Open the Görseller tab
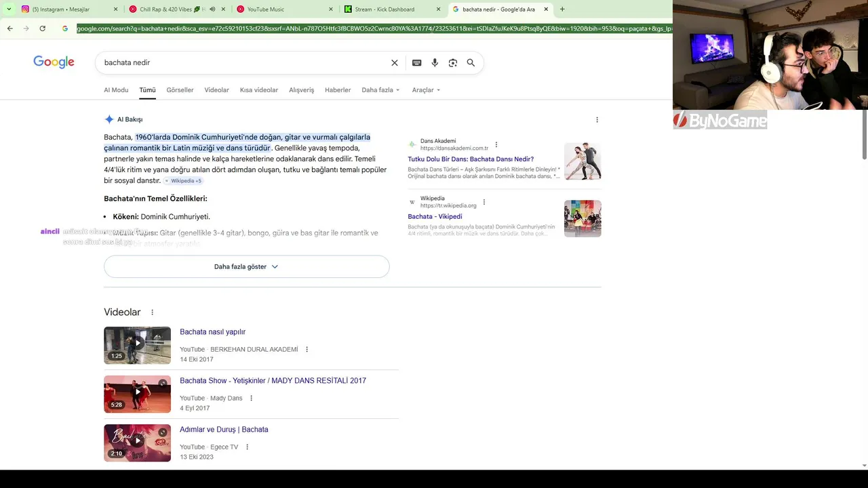This screenshot has width=868, height=488. (x=180, y=89)
